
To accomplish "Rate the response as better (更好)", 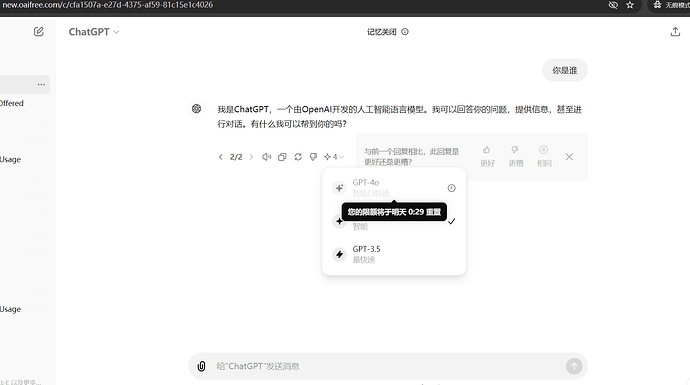I will [487, 157].
